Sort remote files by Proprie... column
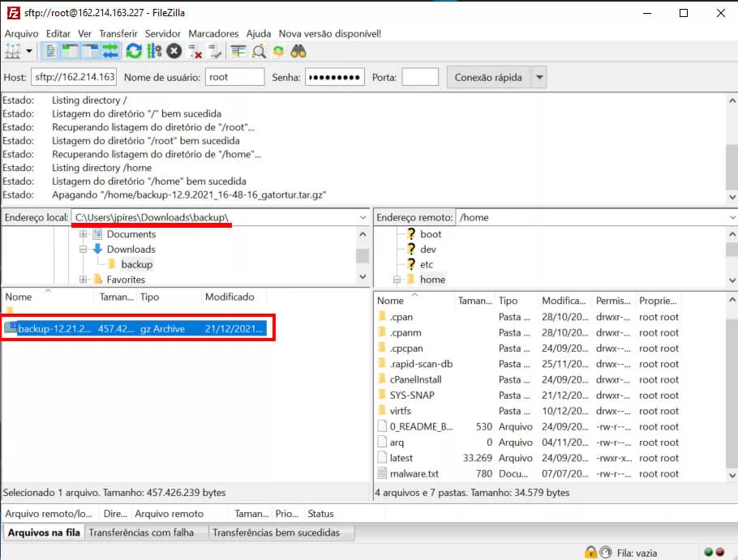 tap(658, 301)
